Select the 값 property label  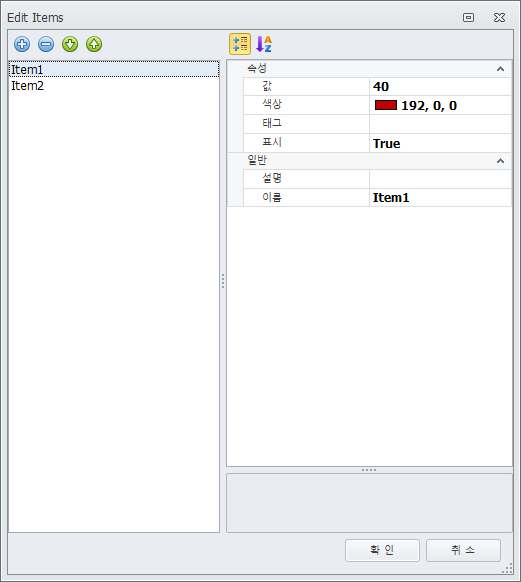pos(267,86)
